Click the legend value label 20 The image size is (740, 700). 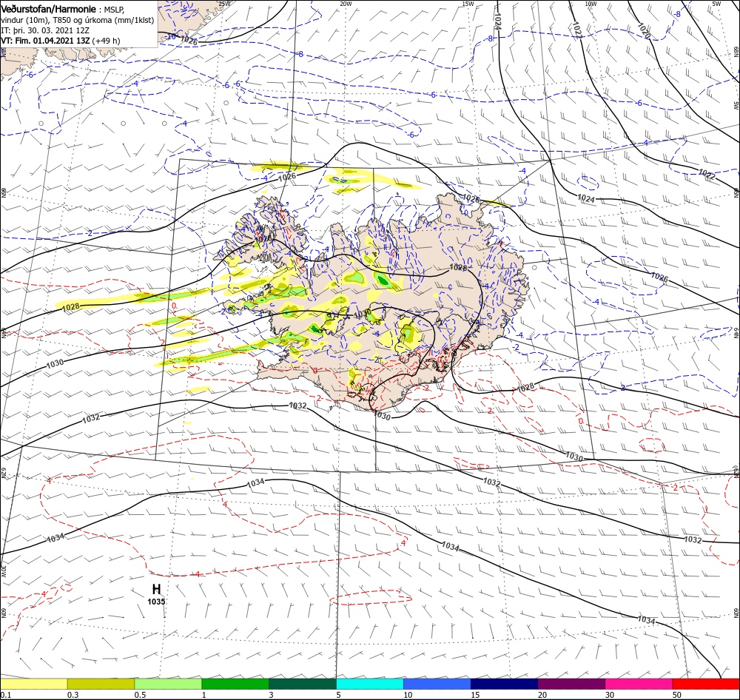pyautogui.click(x=542, y=695)
